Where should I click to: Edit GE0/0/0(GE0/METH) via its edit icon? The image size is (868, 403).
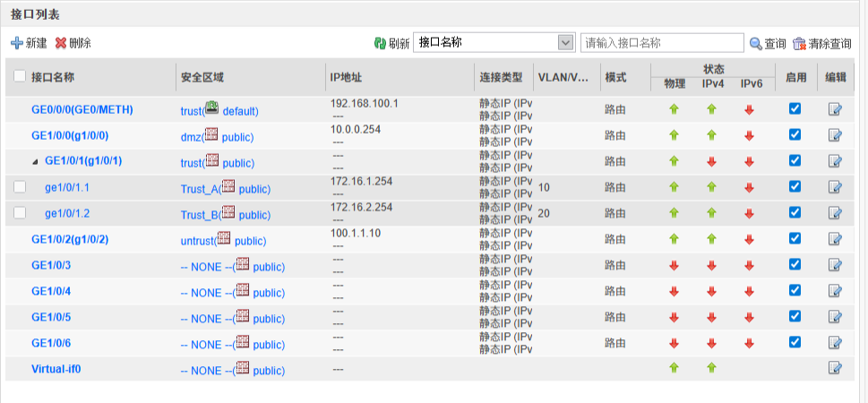[x=835, y=109]
